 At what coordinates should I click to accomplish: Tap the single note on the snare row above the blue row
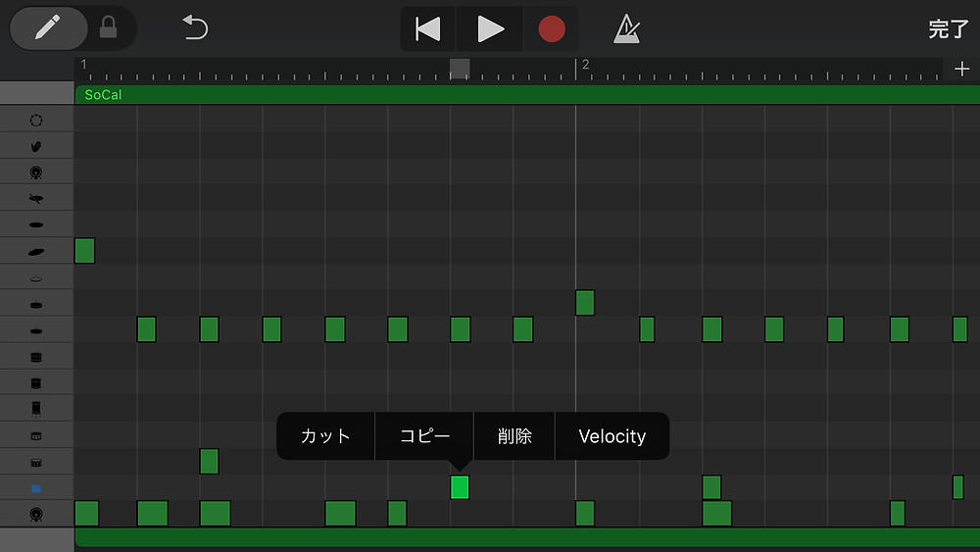coord(209,462)
